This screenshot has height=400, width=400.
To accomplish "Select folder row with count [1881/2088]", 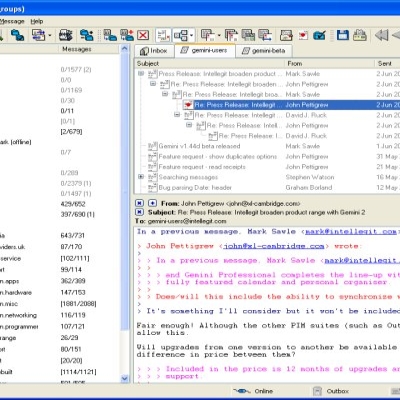I will (59, 304).
